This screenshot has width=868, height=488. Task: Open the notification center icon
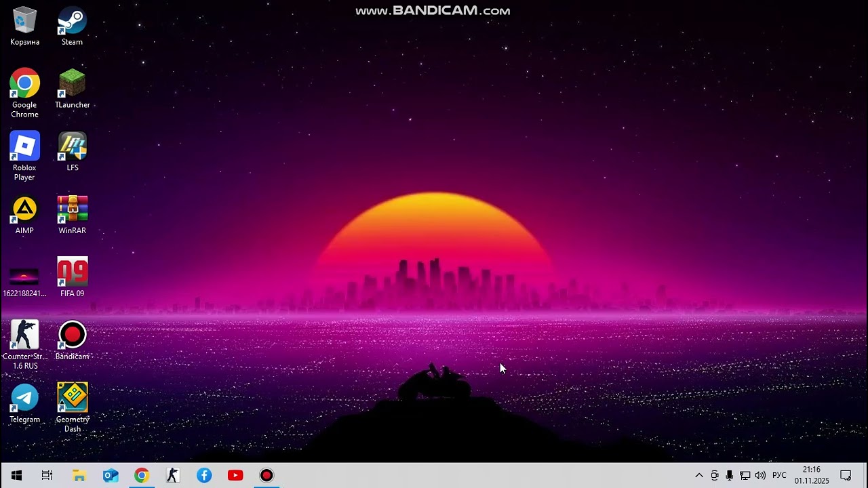(846, 475)
